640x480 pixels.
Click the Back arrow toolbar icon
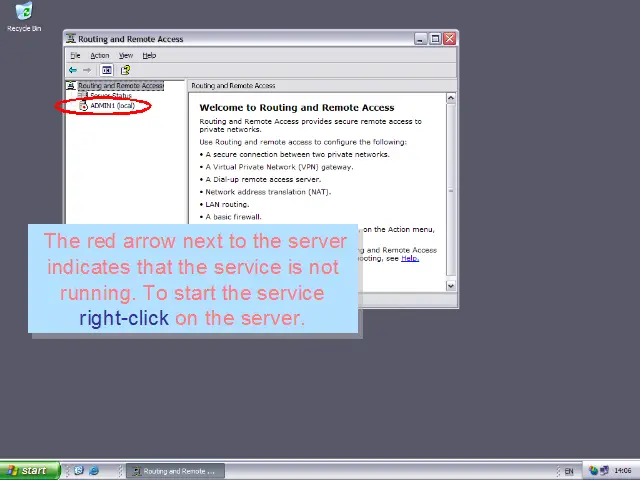pos(72,70)
